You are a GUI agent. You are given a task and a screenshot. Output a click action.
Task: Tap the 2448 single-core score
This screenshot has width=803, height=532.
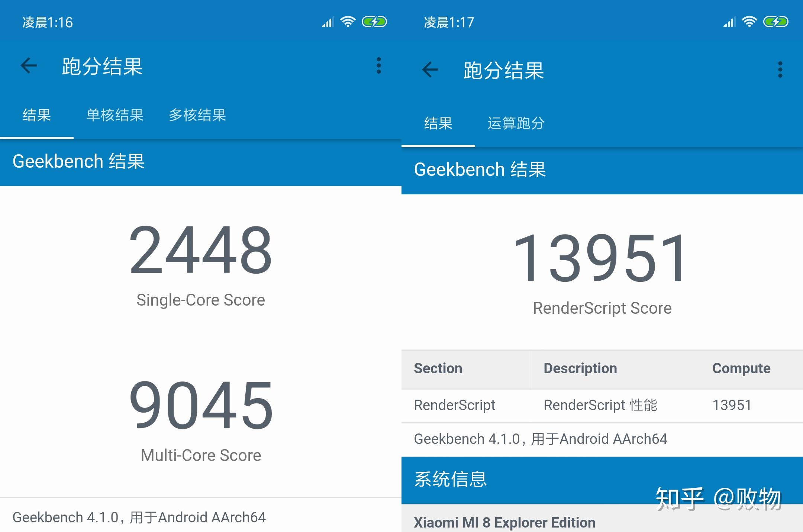click(x=201, y=250)
